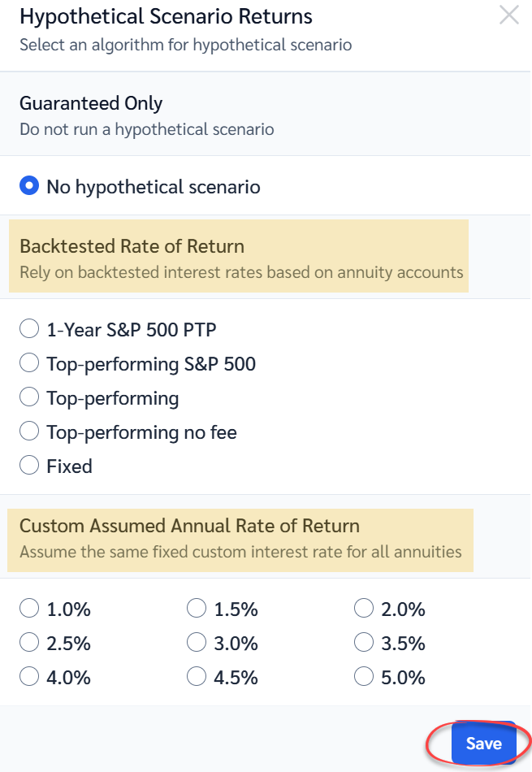Choose 1-Year S&P 500 PTP
The image size is (532, 772).
29,329
